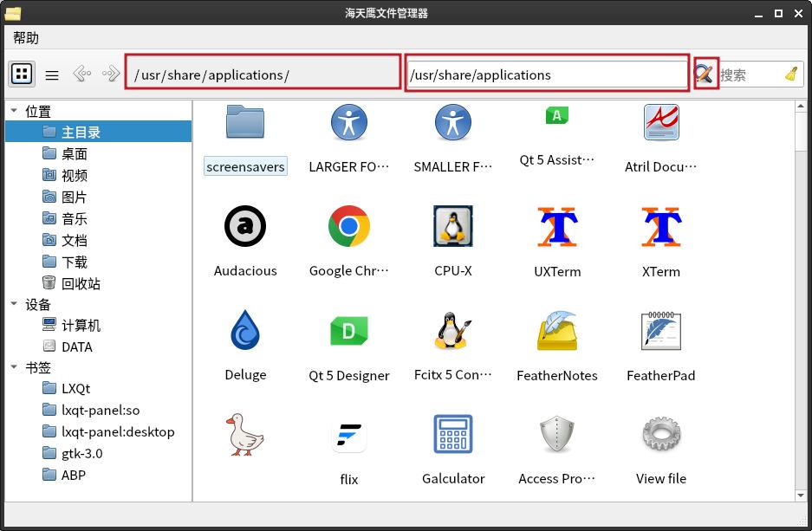Collapse the 书签 section
Viewport: 812px width, 531px height.
pos(14,367)
